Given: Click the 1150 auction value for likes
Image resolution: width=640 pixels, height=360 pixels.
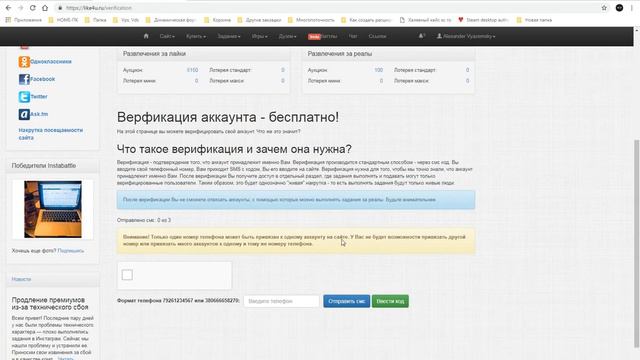Looking at the screenshot, I should point(192,70).
